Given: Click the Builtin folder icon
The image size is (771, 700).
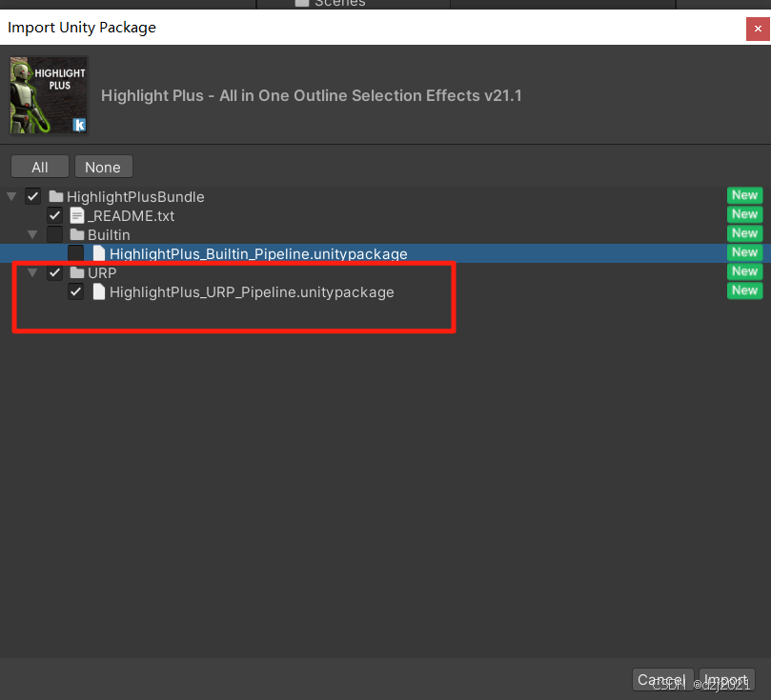Looking at the screenshot, I should coord(77,234).
